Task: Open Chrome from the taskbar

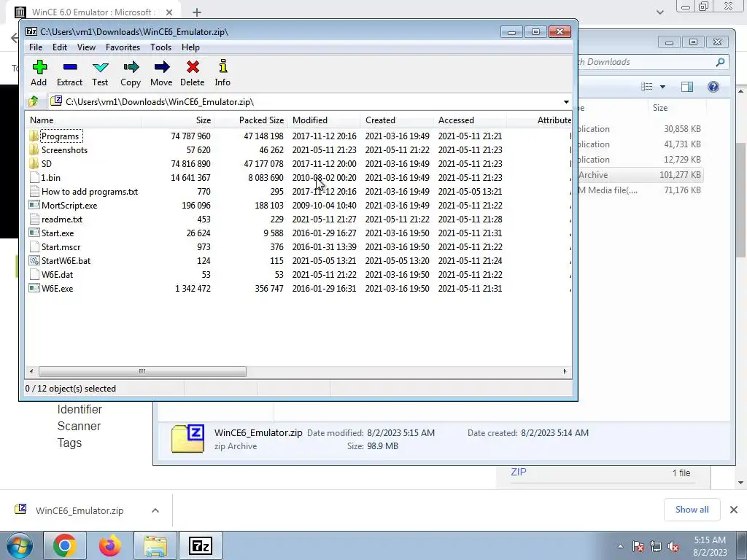Action: 65,545
